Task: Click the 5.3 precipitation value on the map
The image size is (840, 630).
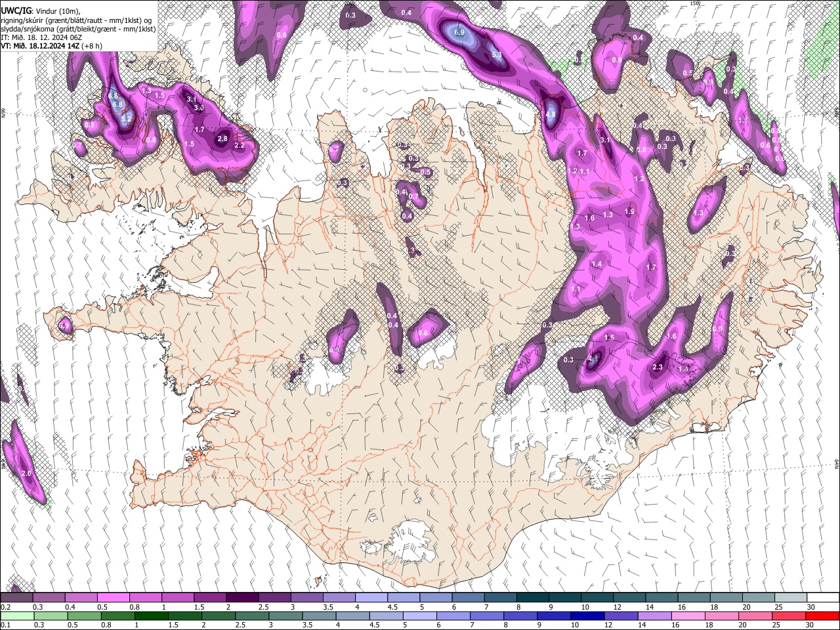Action: (x=497, y=54)
